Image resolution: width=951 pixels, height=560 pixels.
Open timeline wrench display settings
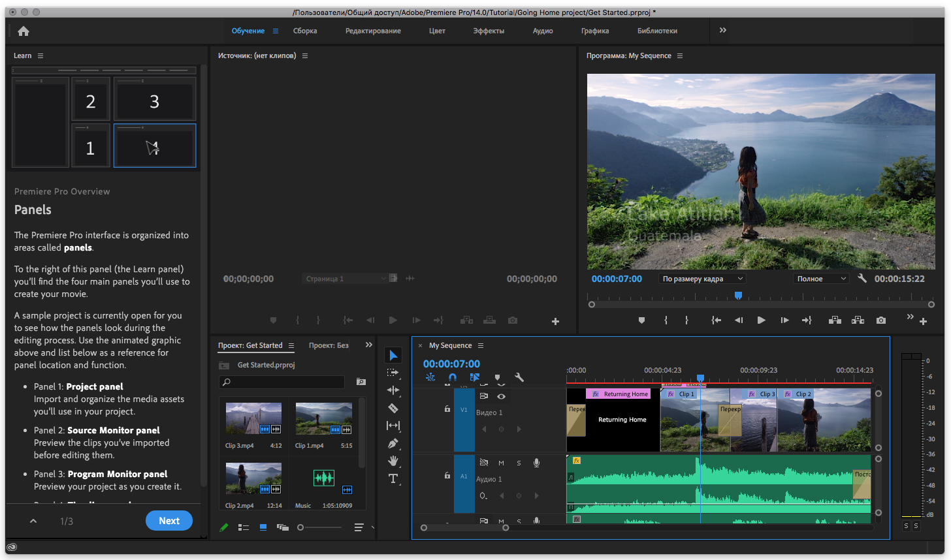tap(519, 377)
